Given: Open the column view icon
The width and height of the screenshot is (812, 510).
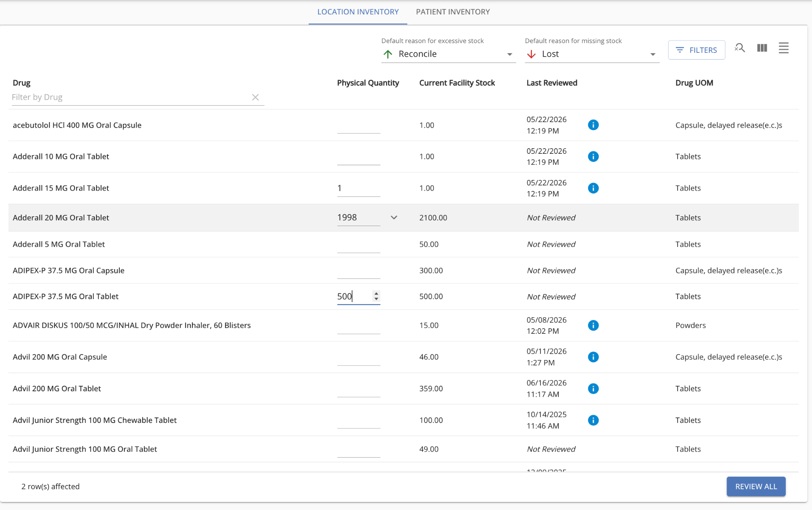Looking at the screenshot, I should point(762,48).
